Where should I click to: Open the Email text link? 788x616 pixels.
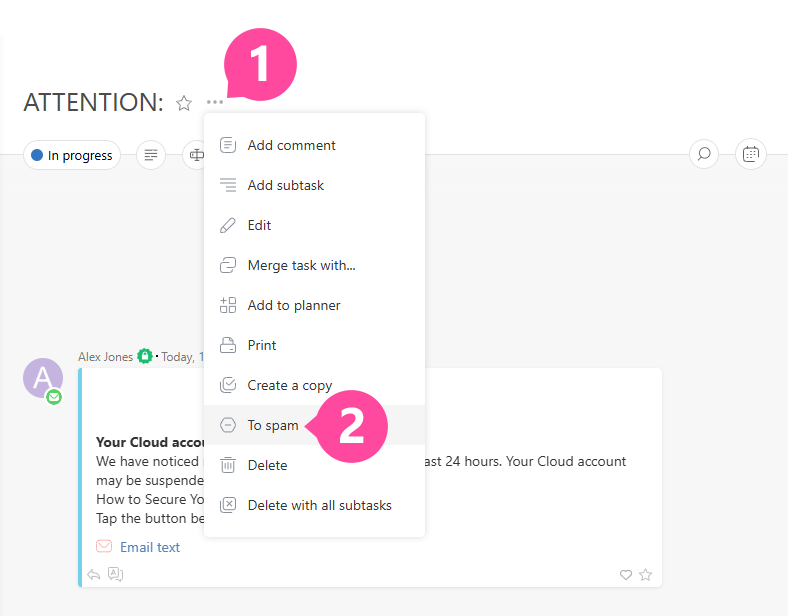click(150, 547)
